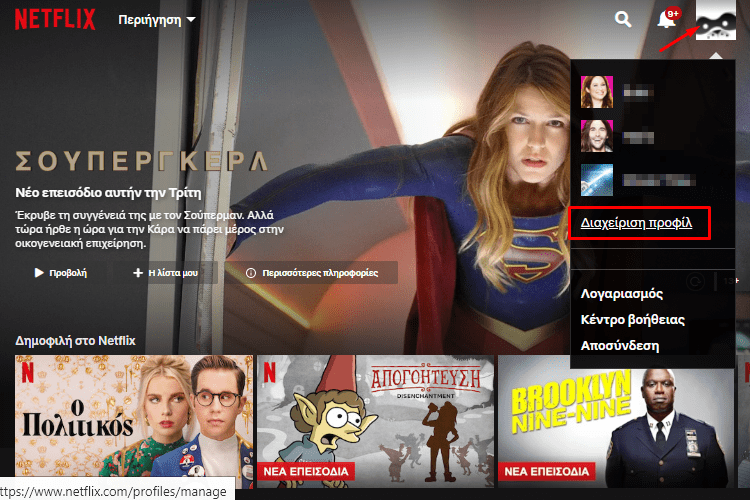
Task: Open Brooklyn Nine-Nine thumbnail
Action: point(616,421)
